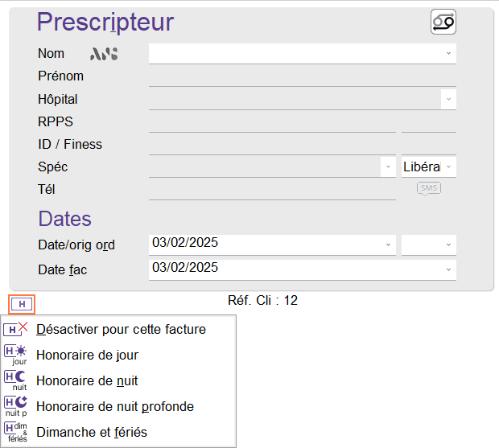This screenshot has width=499, height=448.
Task: Click the crossed-out H deactivate icon
Action: point(16,329)
